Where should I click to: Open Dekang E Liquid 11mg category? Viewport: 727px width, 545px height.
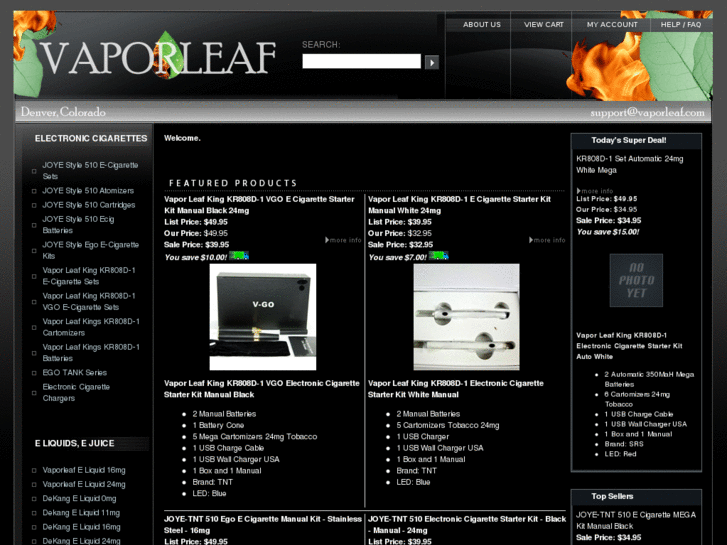81,513
